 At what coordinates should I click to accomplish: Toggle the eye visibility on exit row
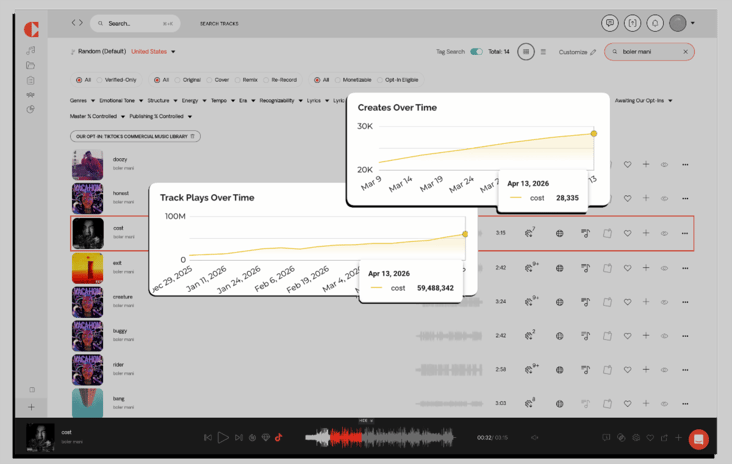664,268
